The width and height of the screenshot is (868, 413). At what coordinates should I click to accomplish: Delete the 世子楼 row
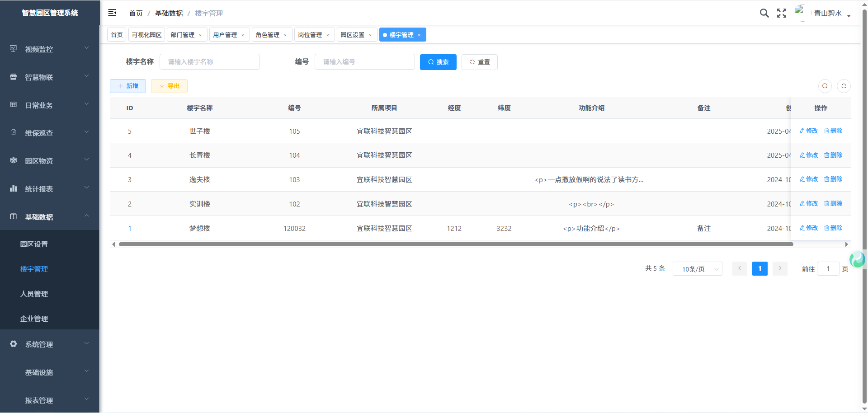(833, 131)
